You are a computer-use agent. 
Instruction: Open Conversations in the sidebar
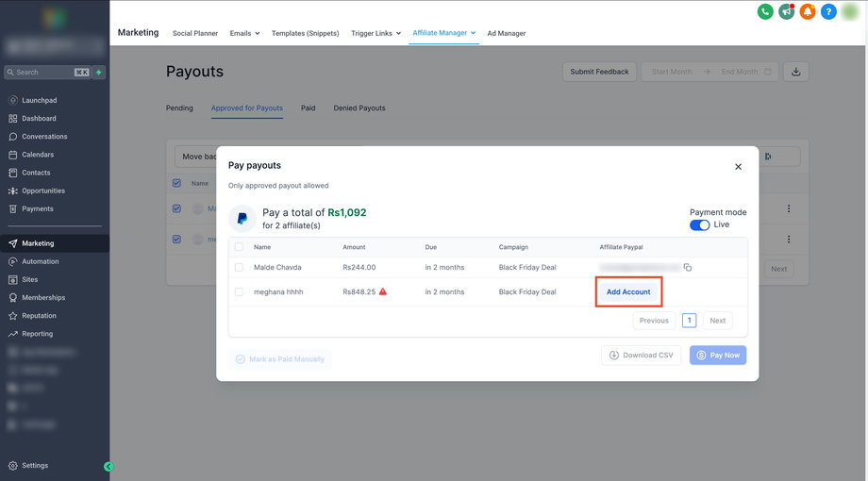[44, 137]
